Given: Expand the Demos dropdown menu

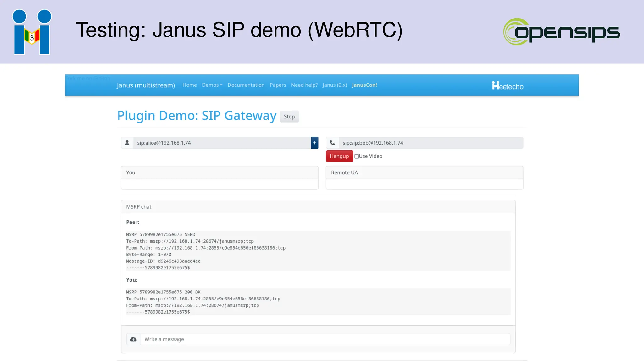Looking at the screenshot, I should tap(212, 85).
